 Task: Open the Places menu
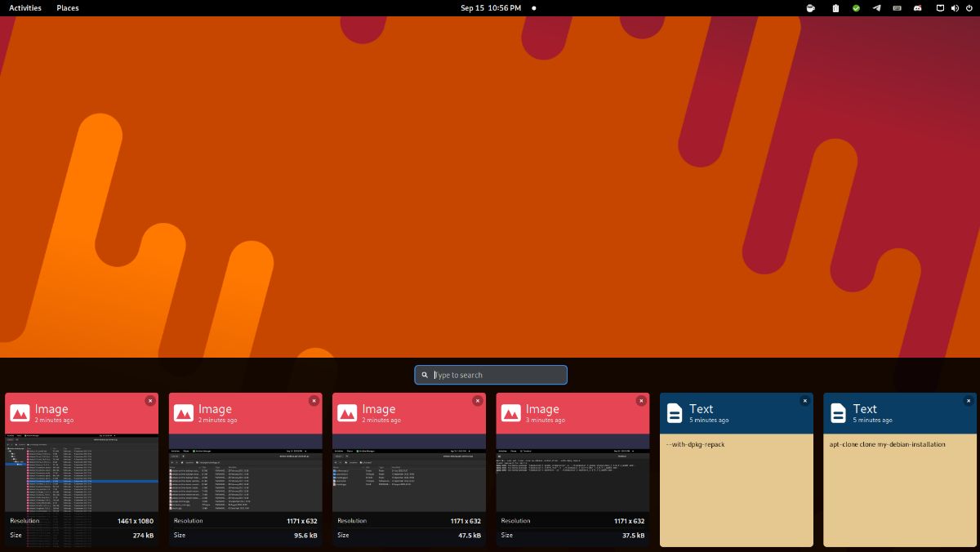(x=67, y=8)
